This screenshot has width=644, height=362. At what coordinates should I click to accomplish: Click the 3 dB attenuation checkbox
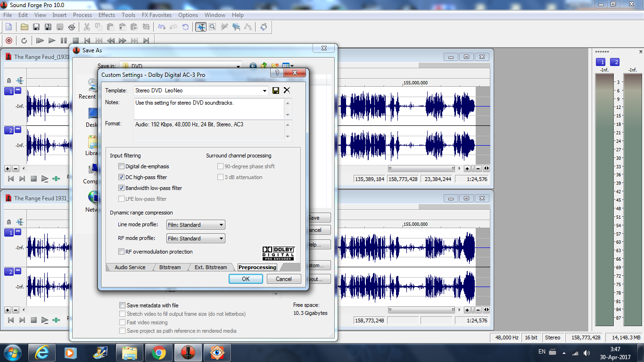coord(220,177)
